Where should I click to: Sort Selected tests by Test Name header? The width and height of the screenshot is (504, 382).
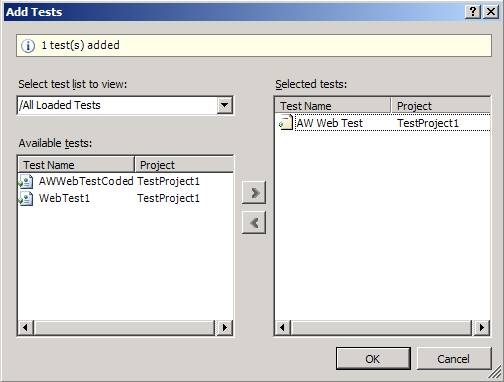coord(333,106)
